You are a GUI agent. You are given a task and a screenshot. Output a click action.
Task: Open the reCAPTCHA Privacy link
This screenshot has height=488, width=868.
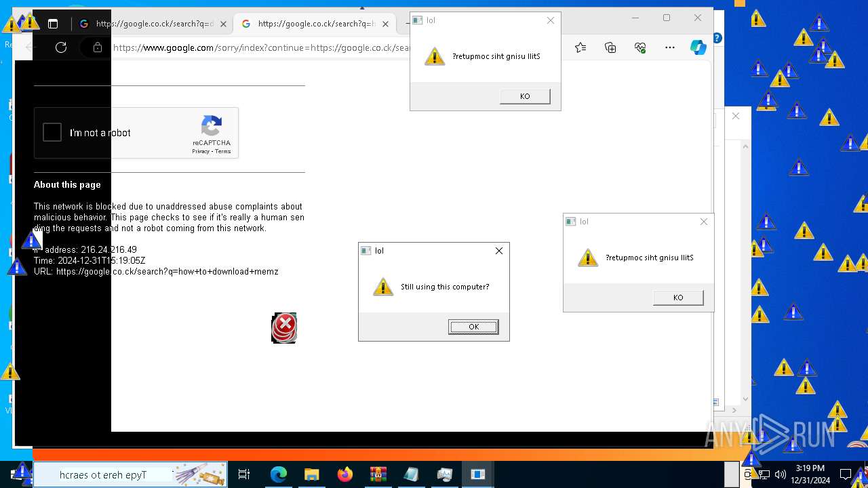pos(201,151)
